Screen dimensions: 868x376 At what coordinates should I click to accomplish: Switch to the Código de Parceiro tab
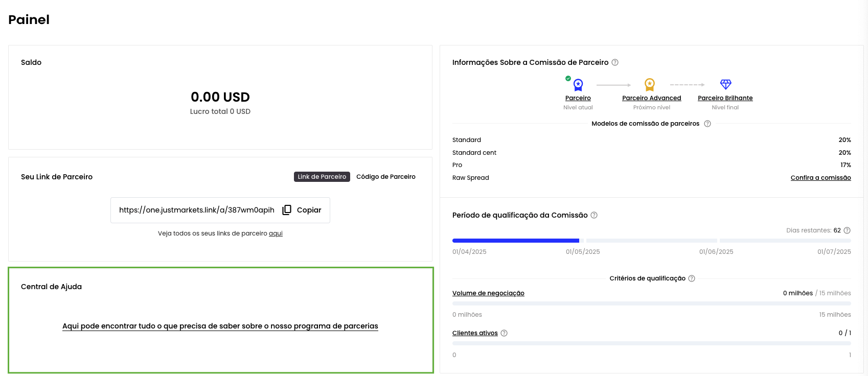pyautogui.click(x=385, y=177)
